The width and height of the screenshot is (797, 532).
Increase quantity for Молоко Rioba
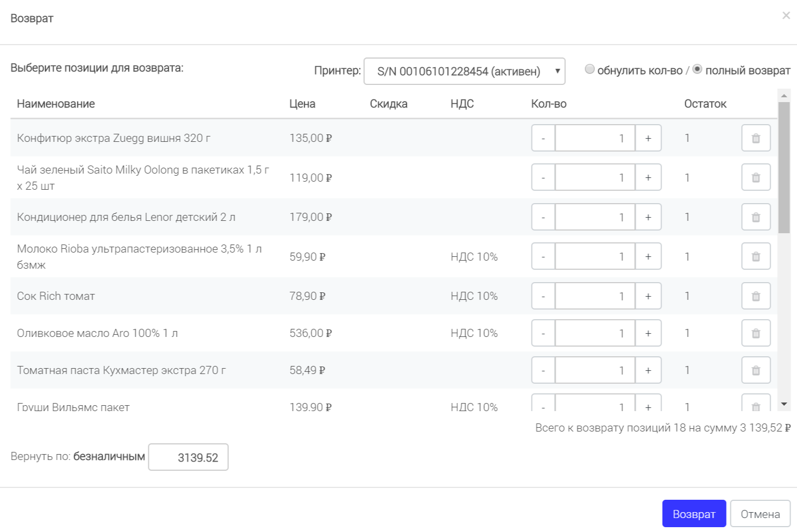click(648, 256)
